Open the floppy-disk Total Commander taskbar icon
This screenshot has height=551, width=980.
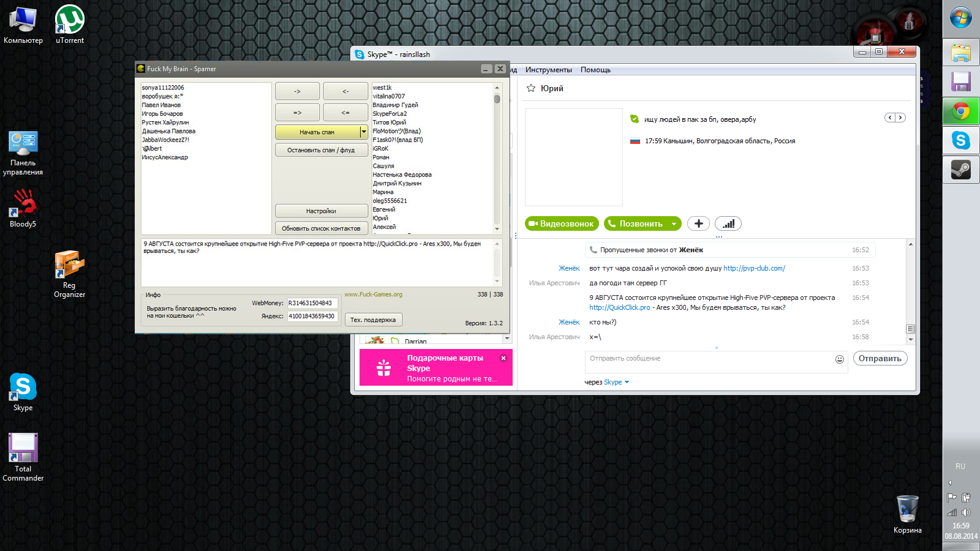point(961,82)
